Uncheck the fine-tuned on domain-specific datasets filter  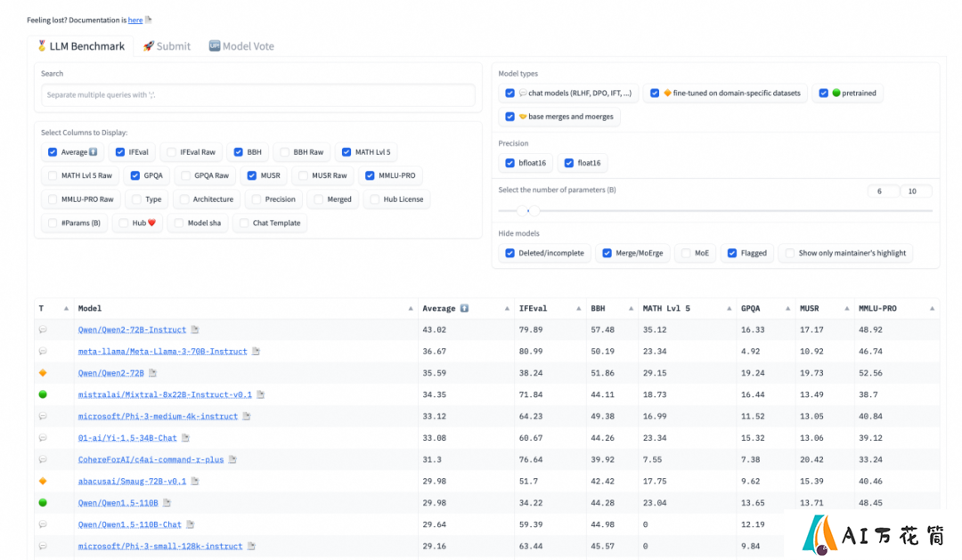655,93
